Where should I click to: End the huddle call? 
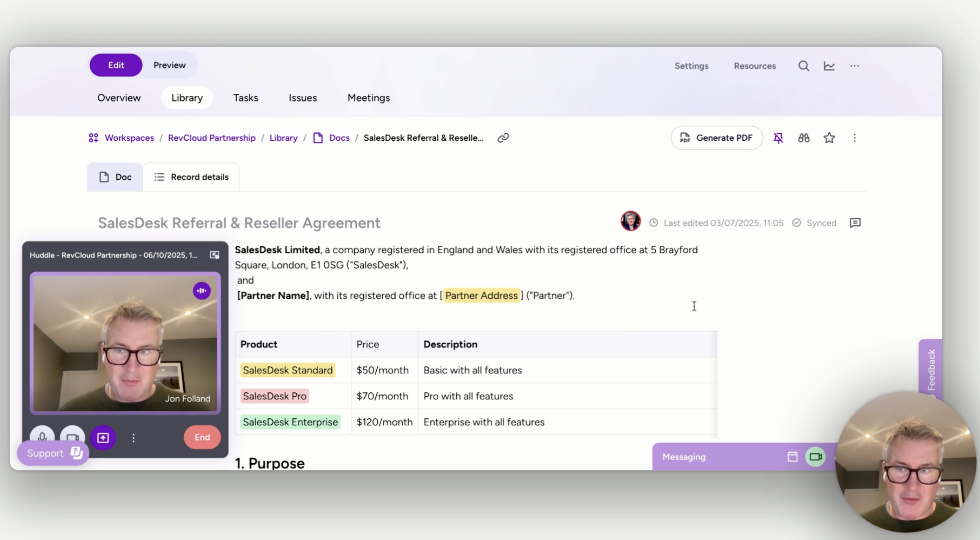pyautogui.click(x=202, y=437)
